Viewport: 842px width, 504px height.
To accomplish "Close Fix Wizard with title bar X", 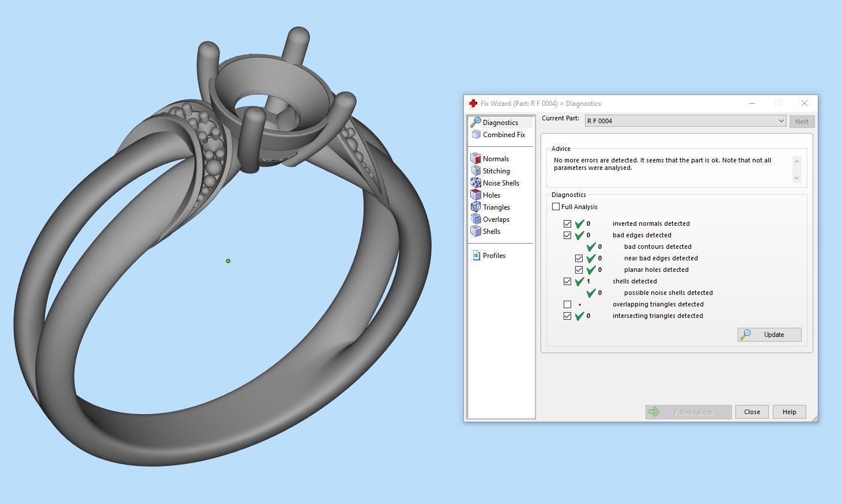I will tap(805, 103).
